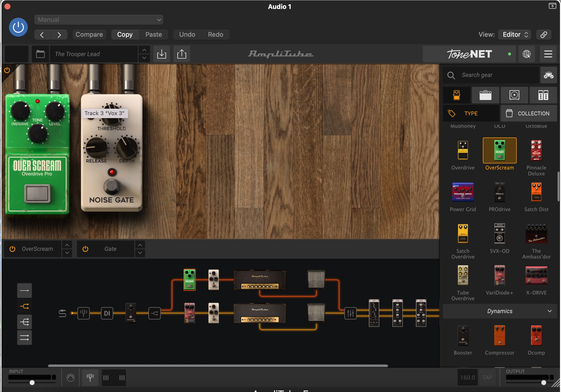Image resolution: width=561 pixels, height=392 pixels.
Task: Collapse the Dynamics section
Action: click(x=500, y=311)
